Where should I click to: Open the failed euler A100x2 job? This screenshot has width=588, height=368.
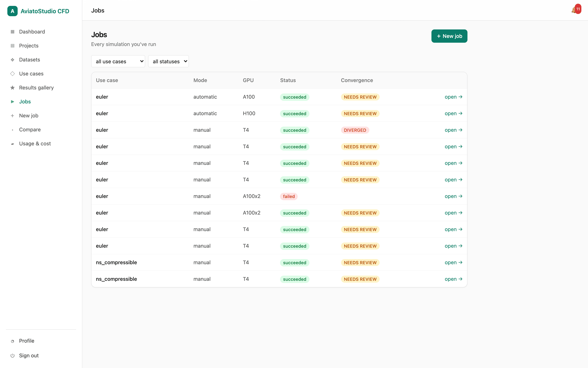click(453, 196)
